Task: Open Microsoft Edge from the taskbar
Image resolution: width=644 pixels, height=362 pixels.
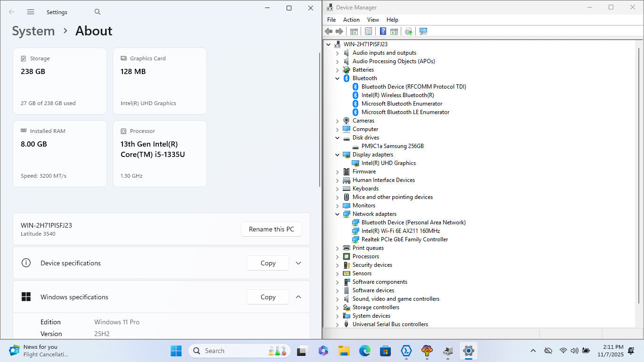Action: [x=364, y=351]
